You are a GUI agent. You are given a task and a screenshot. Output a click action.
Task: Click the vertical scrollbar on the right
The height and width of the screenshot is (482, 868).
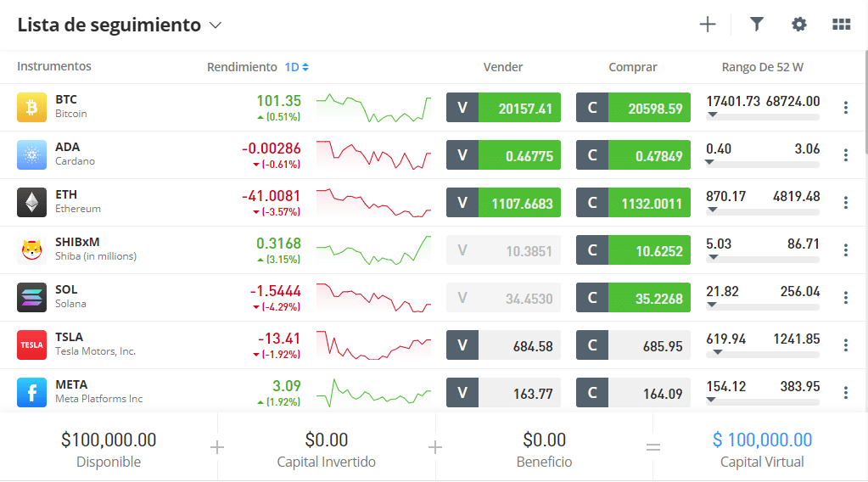[x=865, y=103]
